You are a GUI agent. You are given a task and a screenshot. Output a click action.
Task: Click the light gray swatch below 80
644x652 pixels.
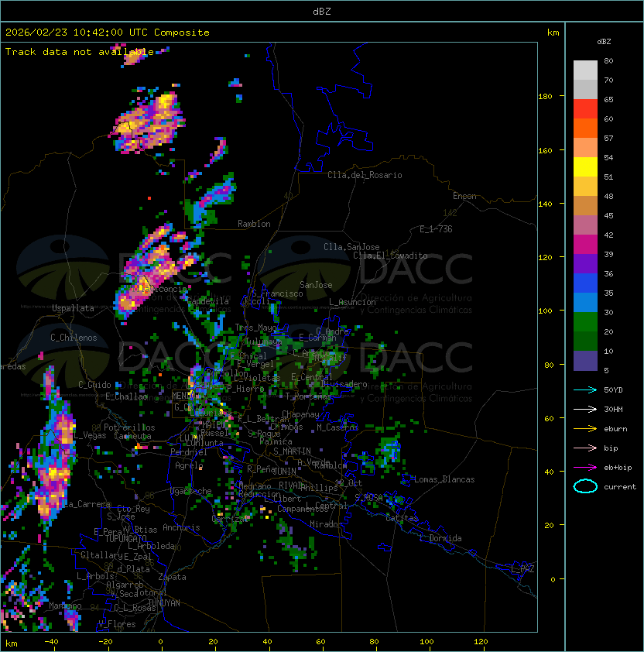click(x=585, y=70)
